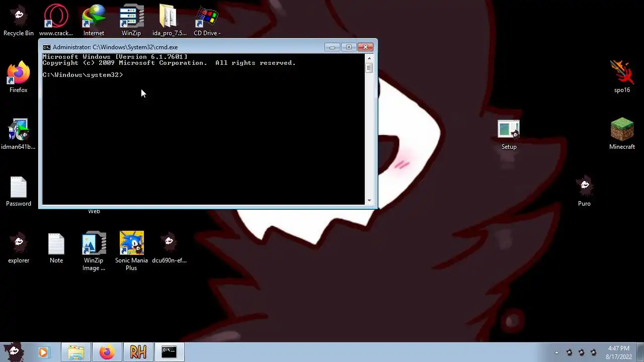Select the ida_pro_7.5... zipped folder icon
This screenshot has width=644, height=362.
pos(169,20)
